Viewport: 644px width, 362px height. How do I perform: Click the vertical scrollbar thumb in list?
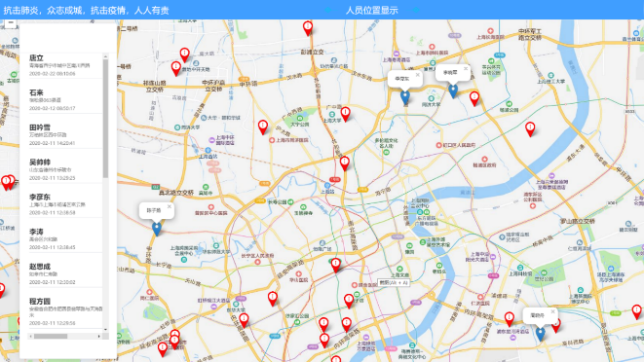[105, 119]
